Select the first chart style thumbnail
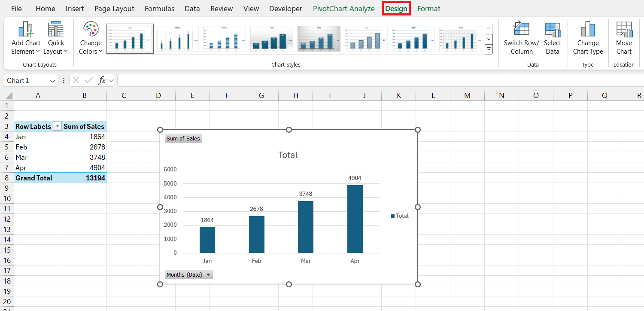 coord(130,38)
